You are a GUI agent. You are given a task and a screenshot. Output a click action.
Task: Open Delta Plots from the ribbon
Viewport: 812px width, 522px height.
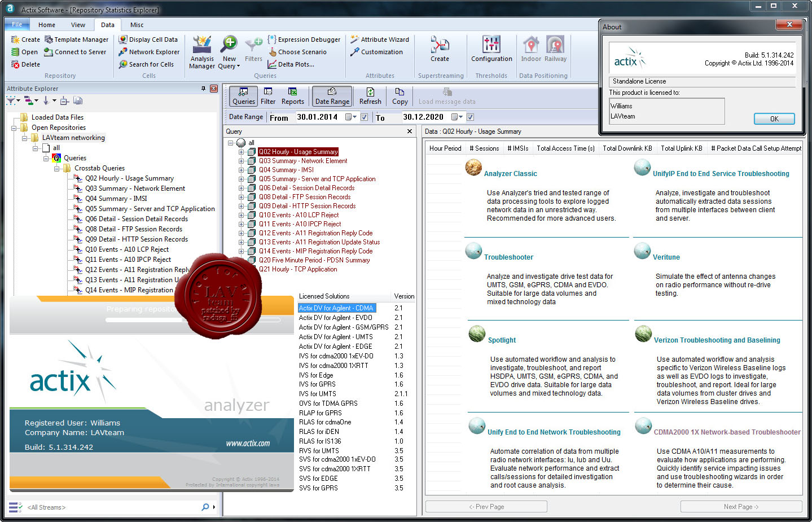pyautogui.click(x=291, y=64)
